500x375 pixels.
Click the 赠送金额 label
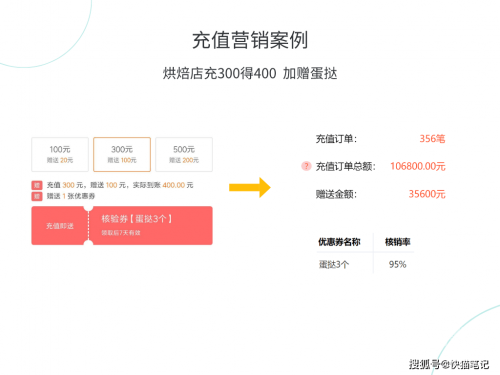[x=336, y=194]
